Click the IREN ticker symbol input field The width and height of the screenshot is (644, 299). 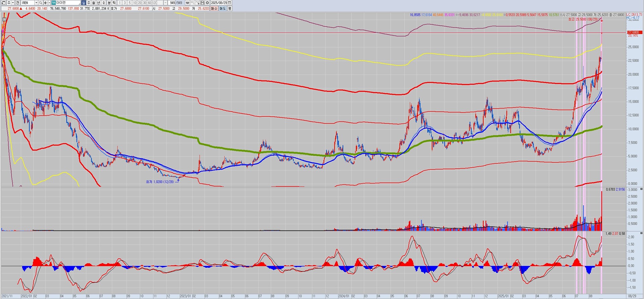28,3
